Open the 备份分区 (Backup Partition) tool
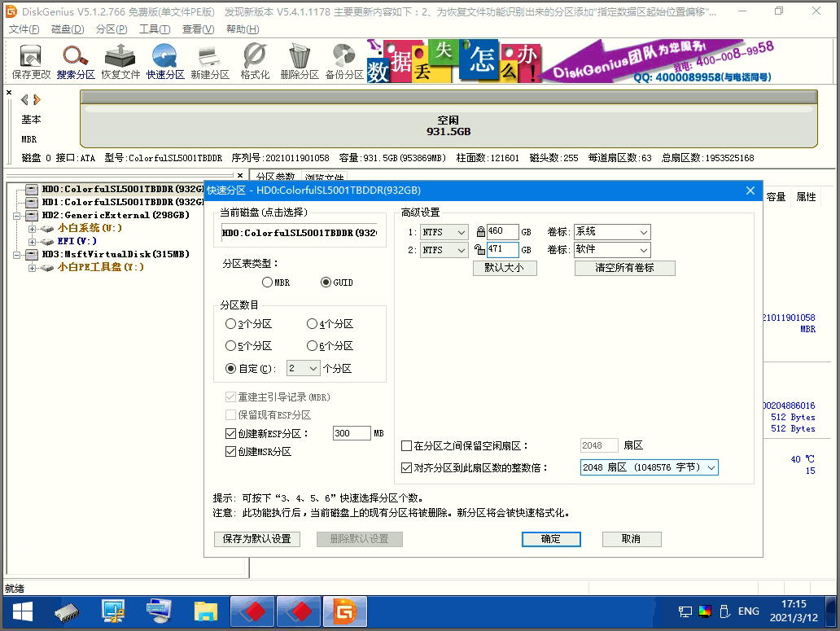This screenshot has width=840, height=631. click(344, 62)
